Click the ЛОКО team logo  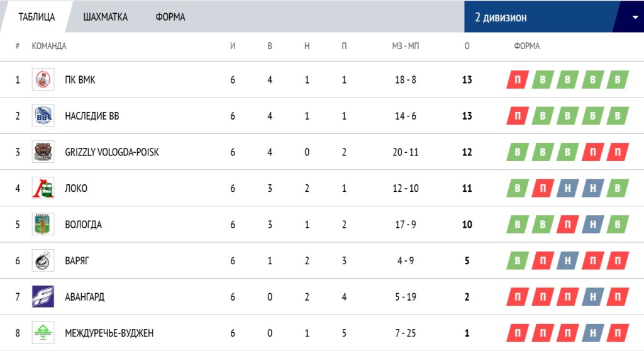pos(43,188)
